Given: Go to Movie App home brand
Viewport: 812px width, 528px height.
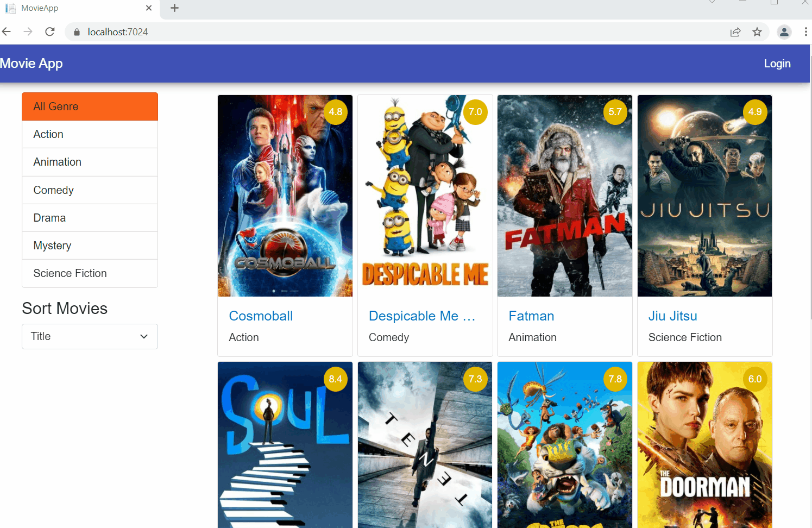Looking at the screenshot, I should coord(32,64).
